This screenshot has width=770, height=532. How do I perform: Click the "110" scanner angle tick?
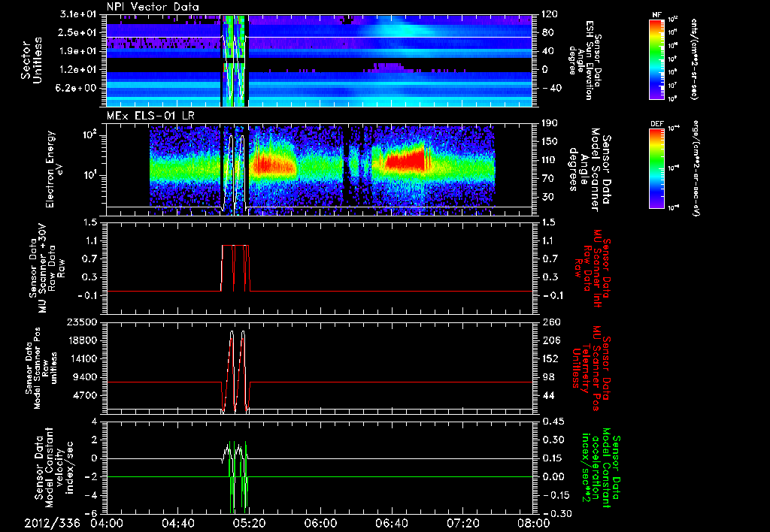[550, 160]
